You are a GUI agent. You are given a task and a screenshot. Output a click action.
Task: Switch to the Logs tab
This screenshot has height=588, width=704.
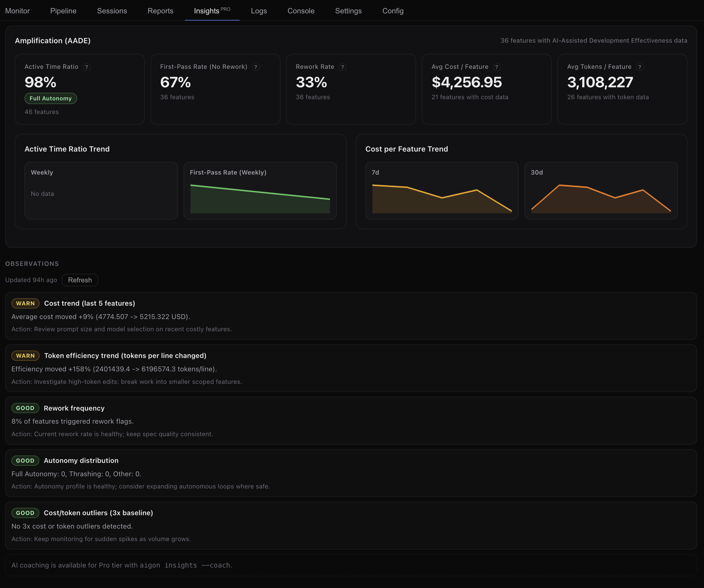(258, 11)
